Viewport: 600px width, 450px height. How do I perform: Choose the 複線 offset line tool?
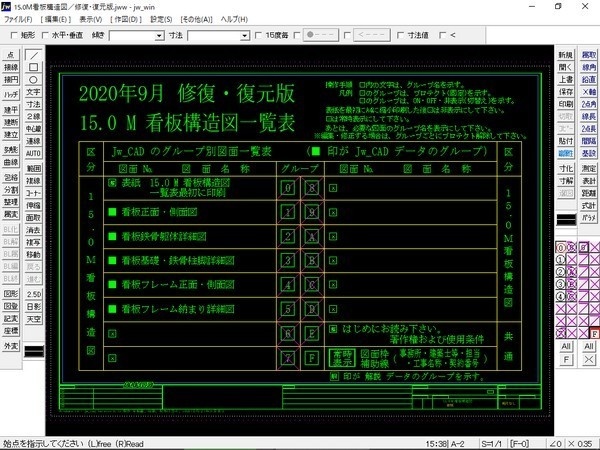33,181
